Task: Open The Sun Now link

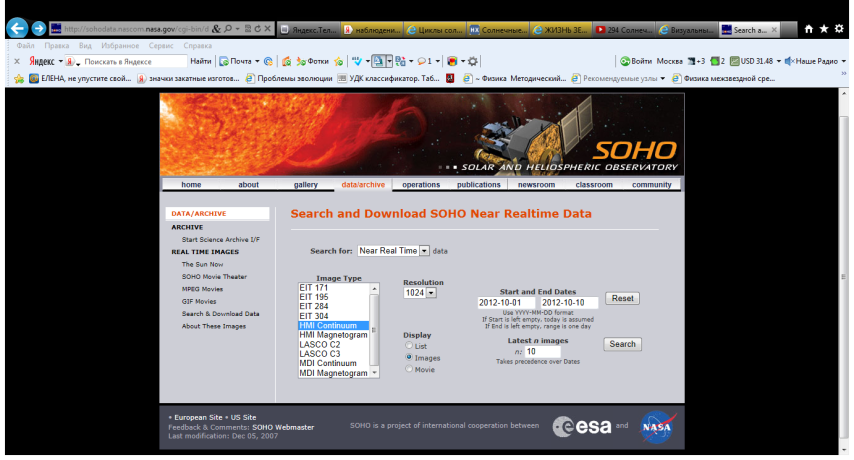Action: [x=203, y=264]
